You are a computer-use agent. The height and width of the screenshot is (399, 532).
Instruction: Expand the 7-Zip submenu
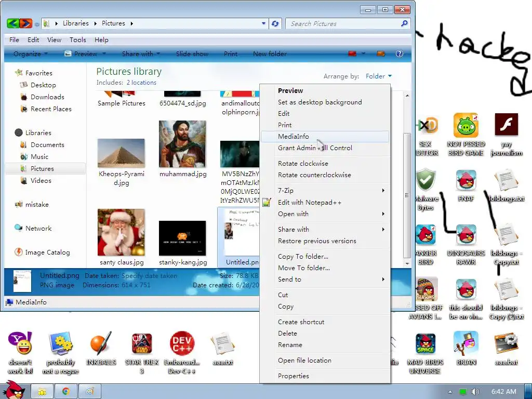coord(325,191)
